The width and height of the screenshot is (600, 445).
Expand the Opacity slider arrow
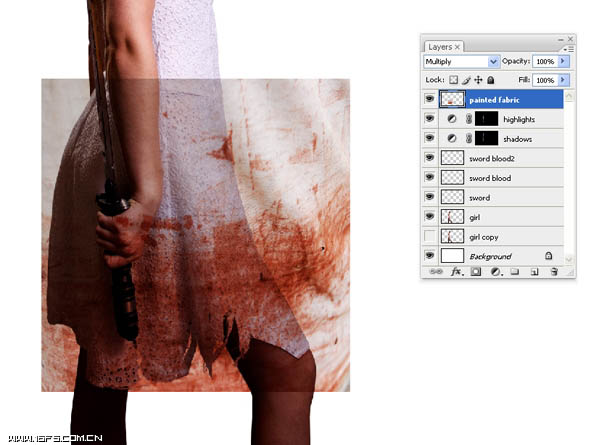[563, 61]
